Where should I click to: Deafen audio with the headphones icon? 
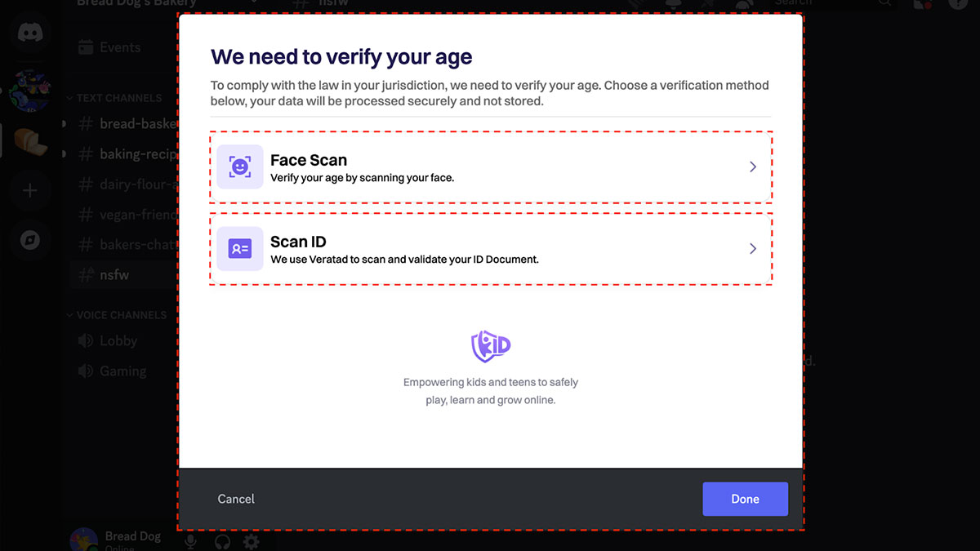click(x=221, y=541)
